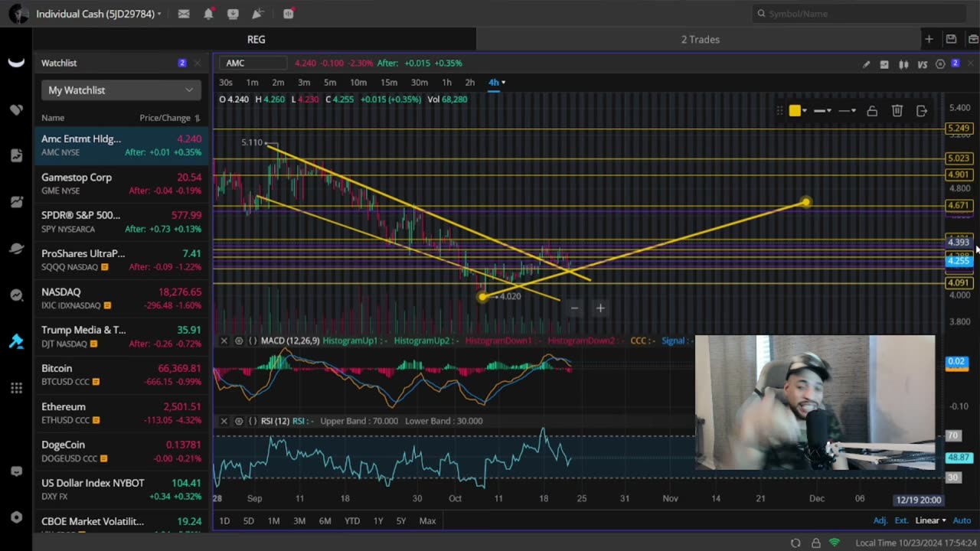Open the My Watchlist dropdown
The image size is (980, 551).
pyautogui.click(x=121, y=90)
